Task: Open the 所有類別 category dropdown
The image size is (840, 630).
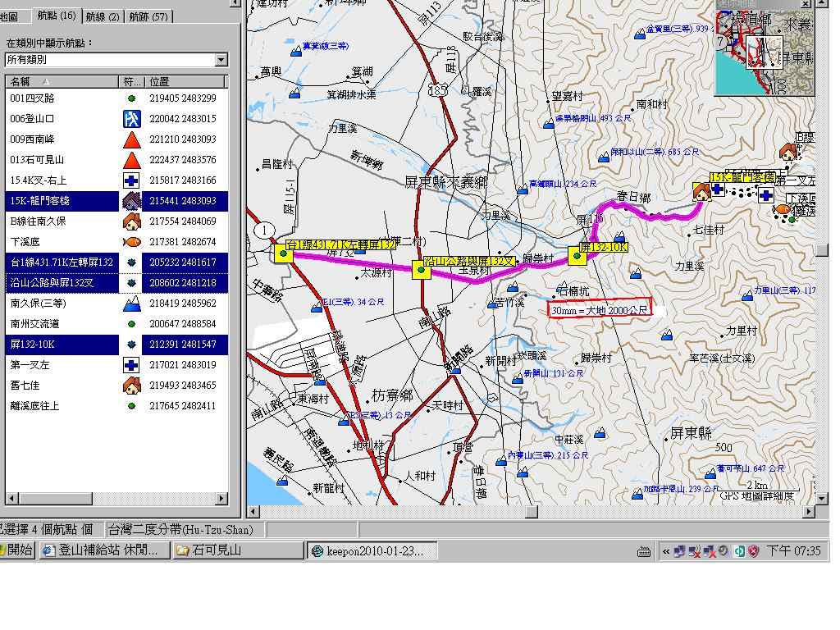Action: coord(221,60)
